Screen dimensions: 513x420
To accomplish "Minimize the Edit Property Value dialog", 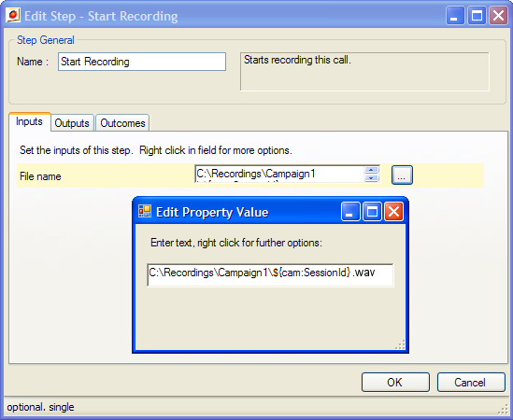I will pos(350,212).
